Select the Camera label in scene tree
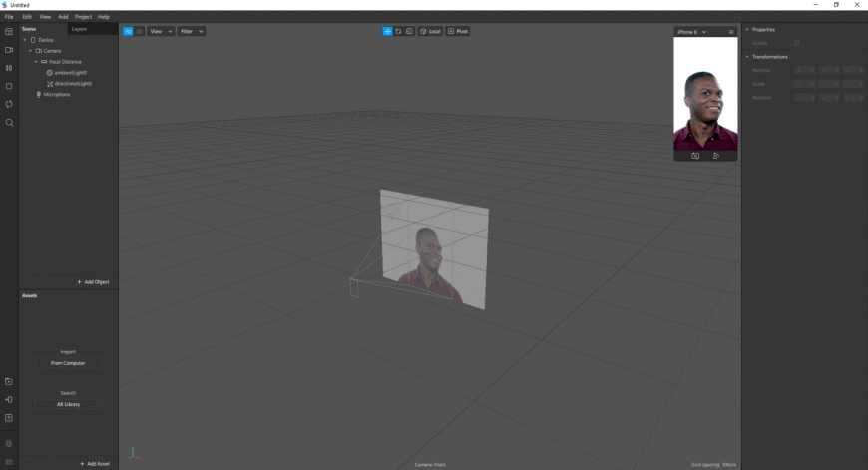This screenshot has height=470, width=868. 52,51
